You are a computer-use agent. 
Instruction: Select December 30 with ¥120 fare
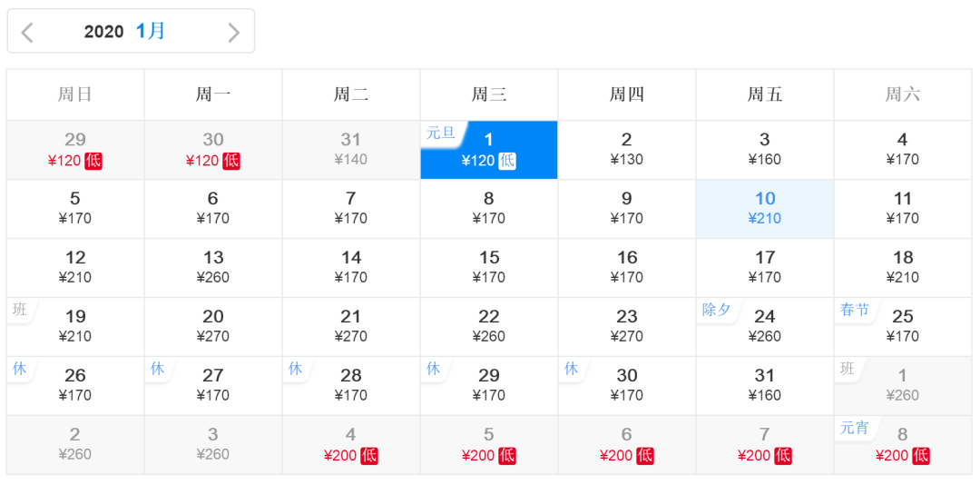[213, 150]
